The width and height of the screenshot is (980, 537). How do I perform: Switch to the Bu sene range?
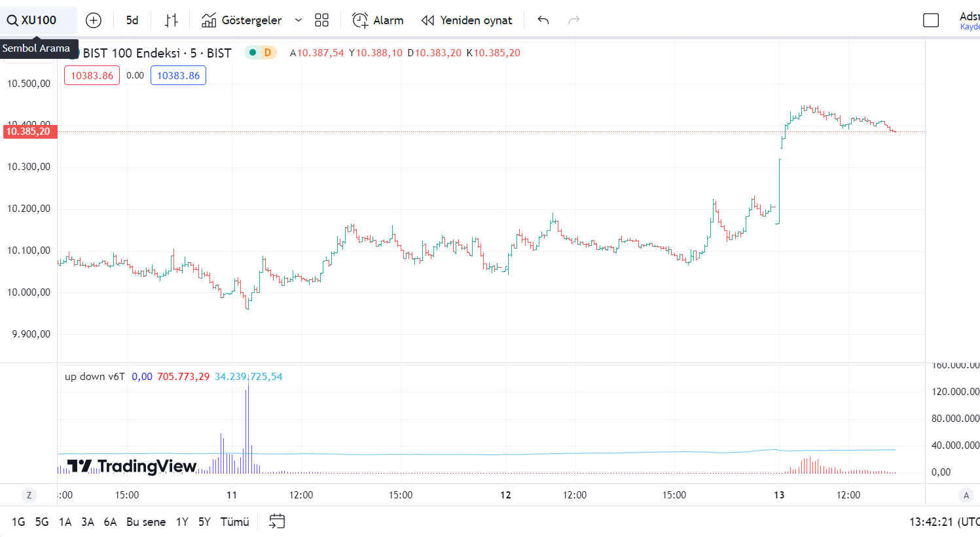click(146, 522)
